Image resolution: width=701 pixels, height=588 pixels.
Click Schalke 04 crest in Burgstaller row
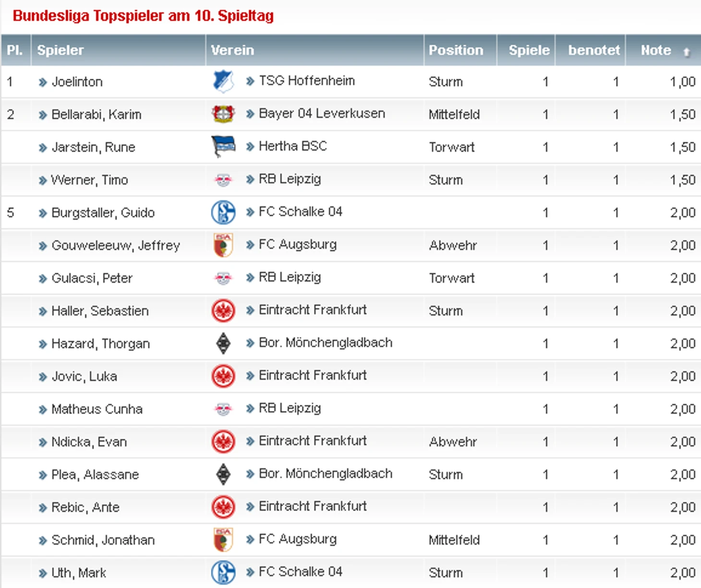223,212
